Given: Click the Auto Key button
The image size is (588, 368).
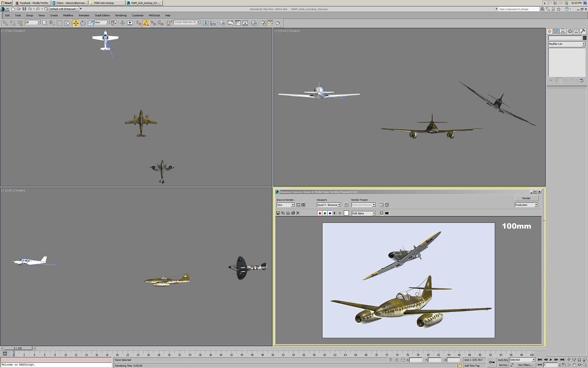Looking at the screenshot, I should pos(503,360).
